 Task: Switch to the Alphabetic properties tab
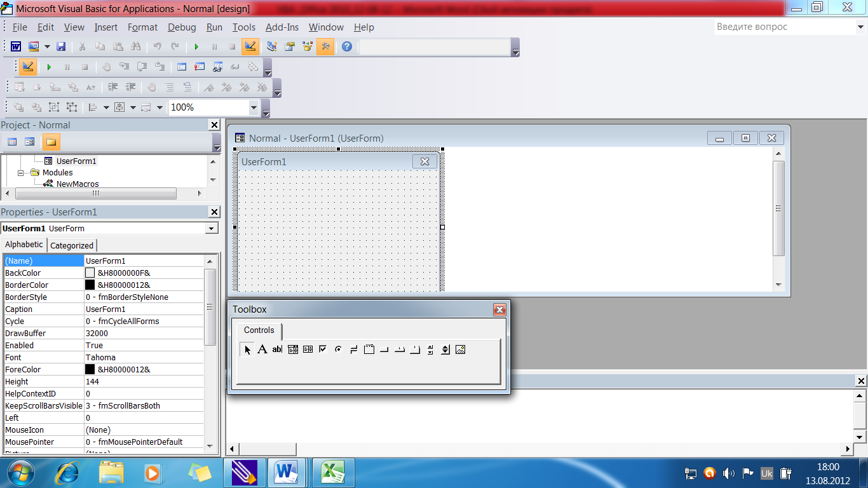(x=24, y=245)
